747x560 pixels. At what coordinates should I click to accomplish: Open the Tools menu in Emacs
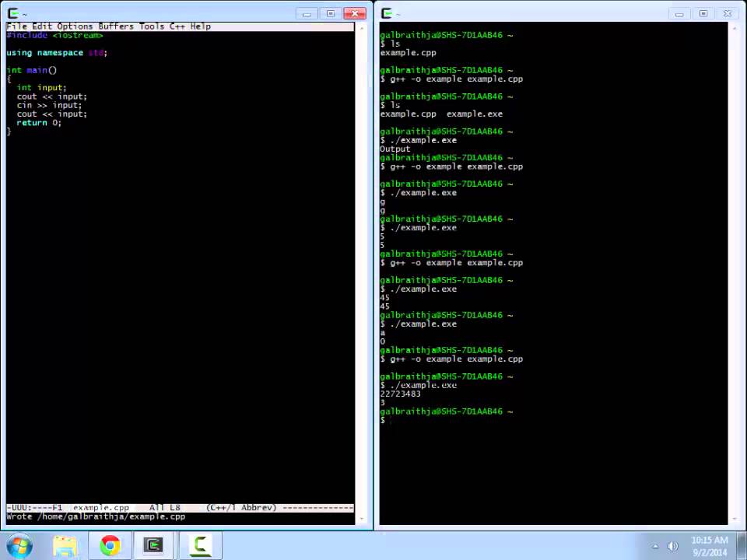pos(152,26)
